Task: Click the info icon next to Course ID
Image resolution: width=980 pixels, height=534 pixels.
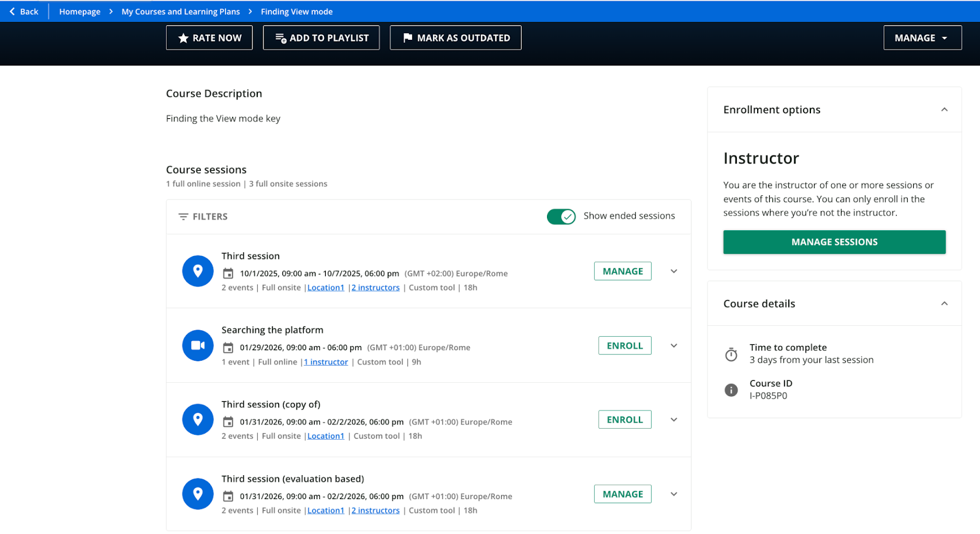Action: (731, 390)
